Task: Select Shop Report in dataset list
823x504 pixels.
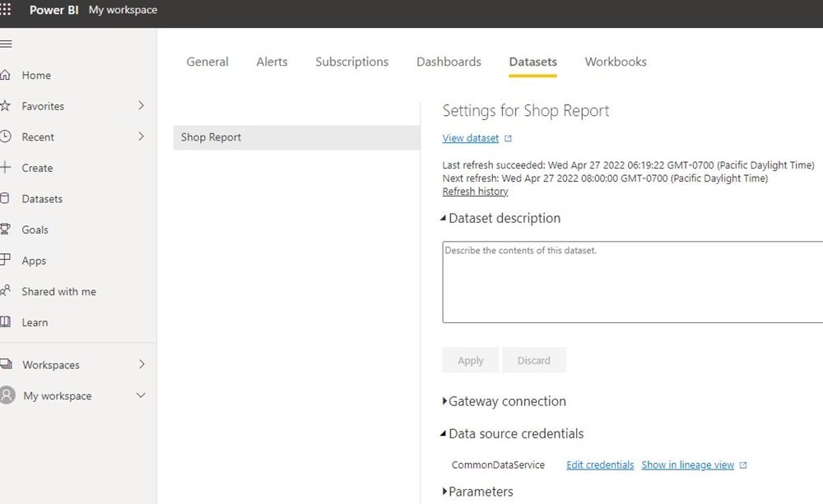Action: (296, 137)
